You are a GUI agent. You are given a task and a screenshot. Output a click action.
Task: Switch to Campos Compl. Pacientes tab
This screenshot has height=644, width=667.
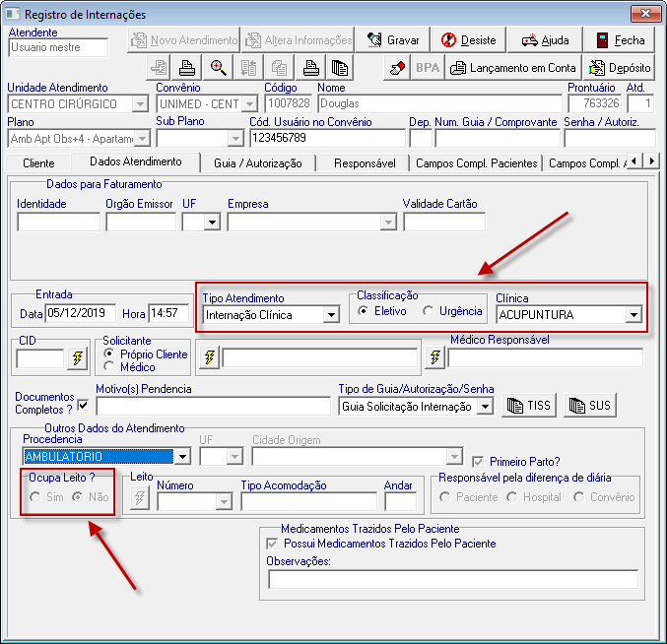coord(477,163)
